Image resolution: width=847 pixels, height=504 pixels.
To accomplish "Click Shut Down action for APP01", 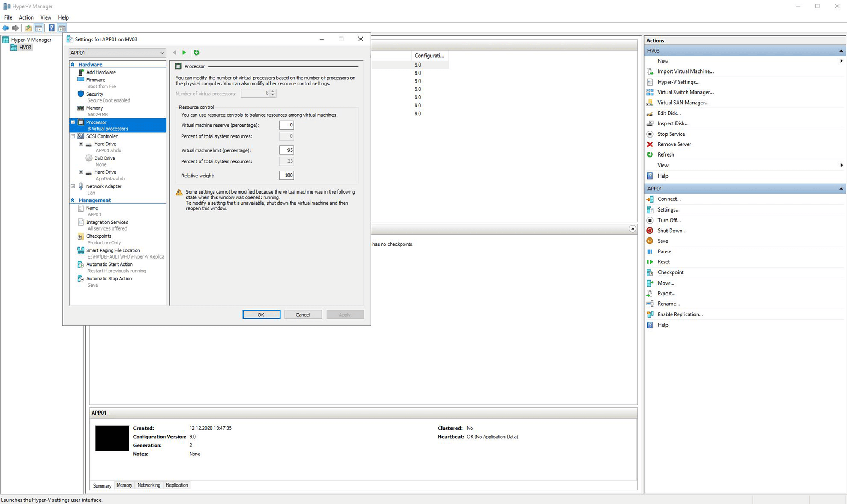I will 672,231.
